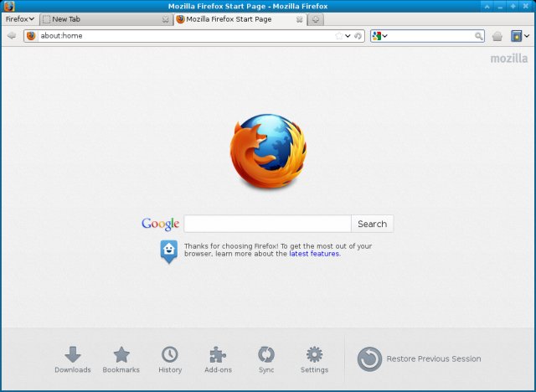Close the Mozilla Firefox Start Page tab
This screenshot has height=392, width=536.
point(300,19)
